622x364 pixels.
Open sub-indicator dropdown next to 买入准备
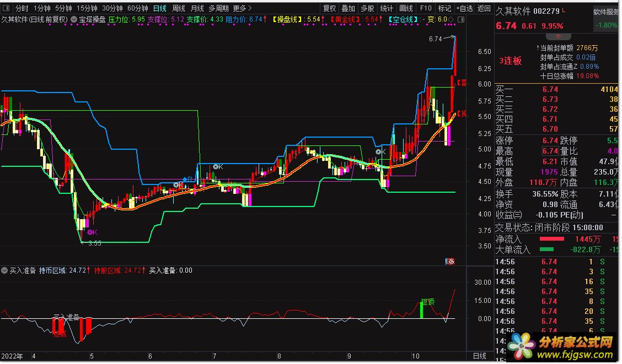(4, 270)
